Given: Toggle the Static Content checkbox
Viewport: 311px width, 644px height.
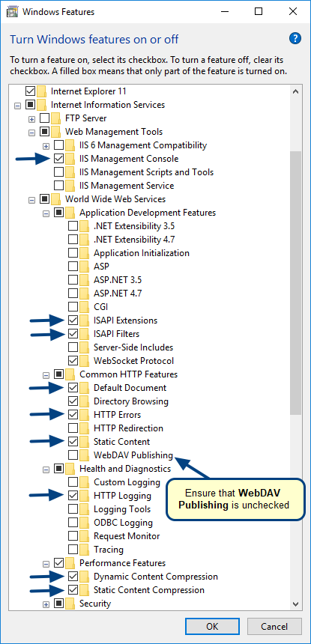Looking at the screenshot, I should (73, 442).
